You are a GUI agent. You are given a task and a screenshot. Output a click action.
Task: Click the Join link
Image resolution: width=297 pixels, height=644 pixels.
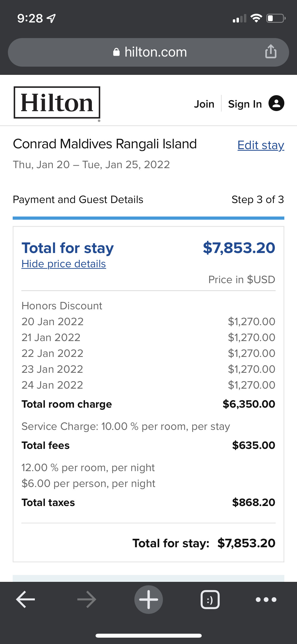[204, 104]
